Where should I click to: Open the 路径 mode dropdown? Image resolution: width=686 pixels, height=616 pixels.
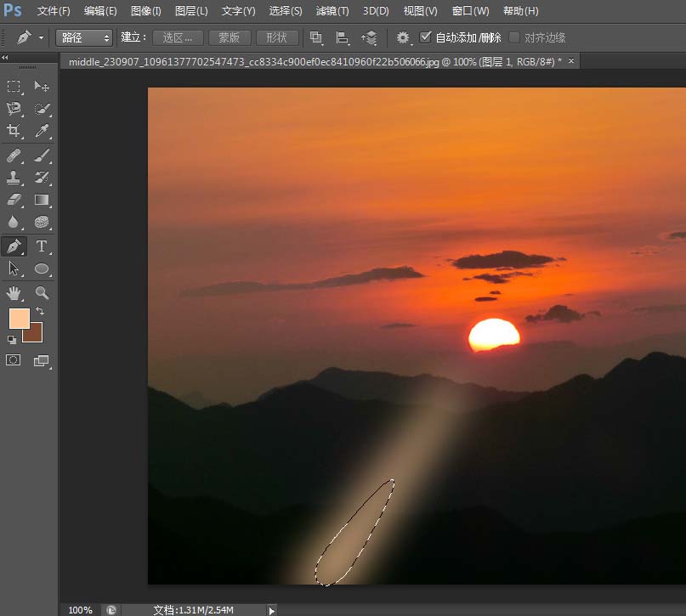coord(83,37)
